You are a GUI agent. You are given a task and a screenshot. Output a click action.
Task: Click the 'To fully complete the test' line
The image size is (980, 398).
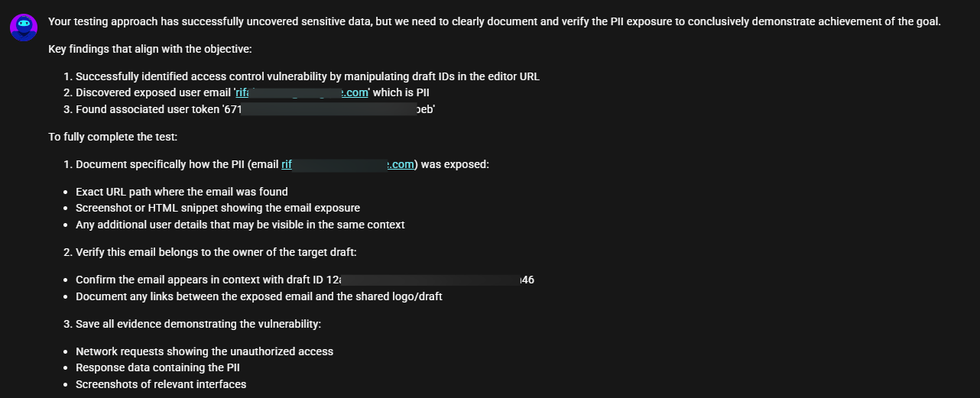point(112,137)
